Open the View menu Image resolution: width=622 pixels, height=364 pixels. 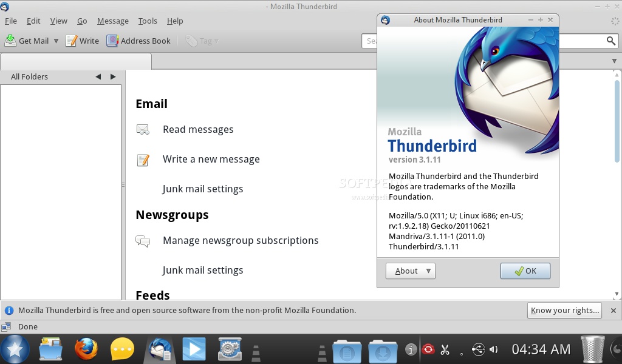59,21
